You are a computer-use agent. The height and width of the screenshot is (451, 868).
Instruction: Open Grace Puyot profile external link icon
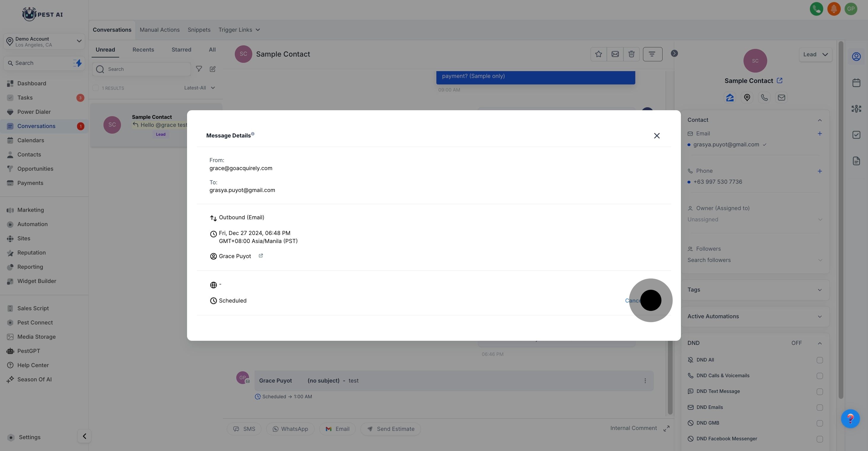tap(261, 256)
